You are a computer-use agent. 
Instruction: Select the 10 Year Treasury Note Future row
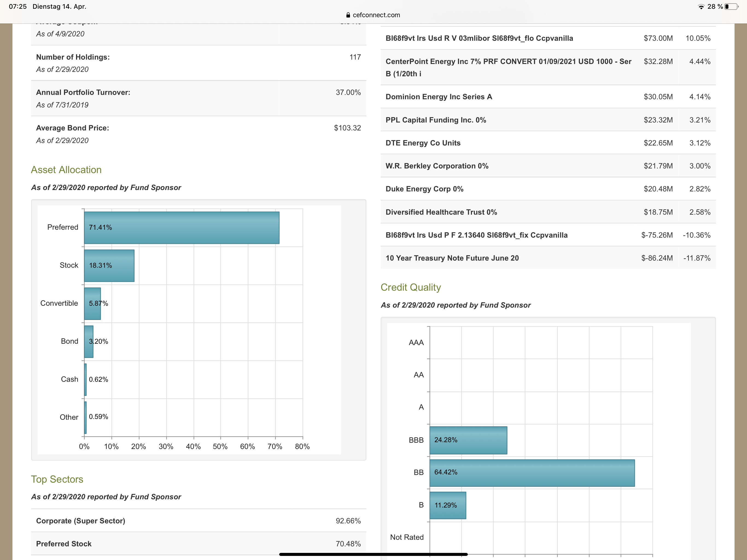pyautogui.click(x=452, y=258)
